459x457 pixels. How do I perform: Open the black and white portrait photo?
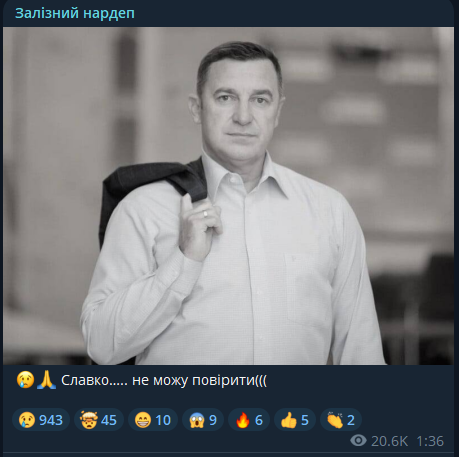pos(228,196)
